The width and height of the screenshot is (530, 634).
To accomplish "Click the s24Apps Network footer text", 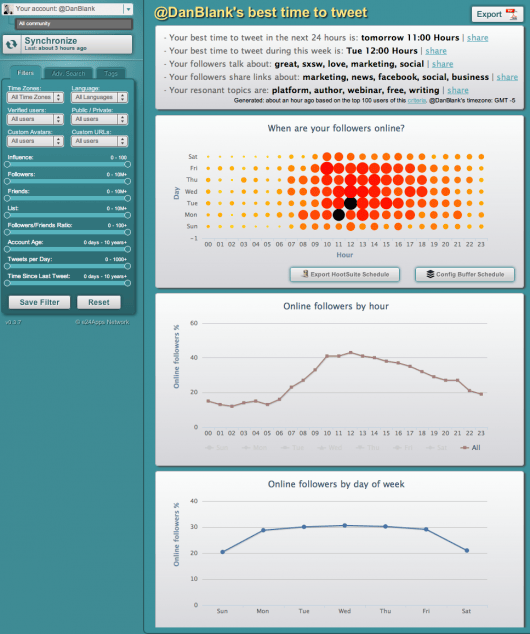I will click(x=102, y=322).
